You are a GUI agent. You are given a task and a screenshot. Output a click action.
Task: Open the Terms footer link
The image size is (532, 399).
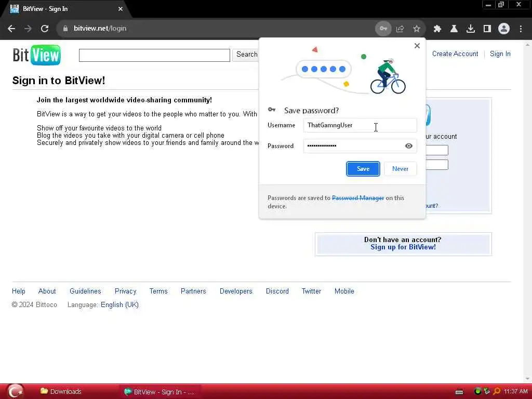coord(158,291)
